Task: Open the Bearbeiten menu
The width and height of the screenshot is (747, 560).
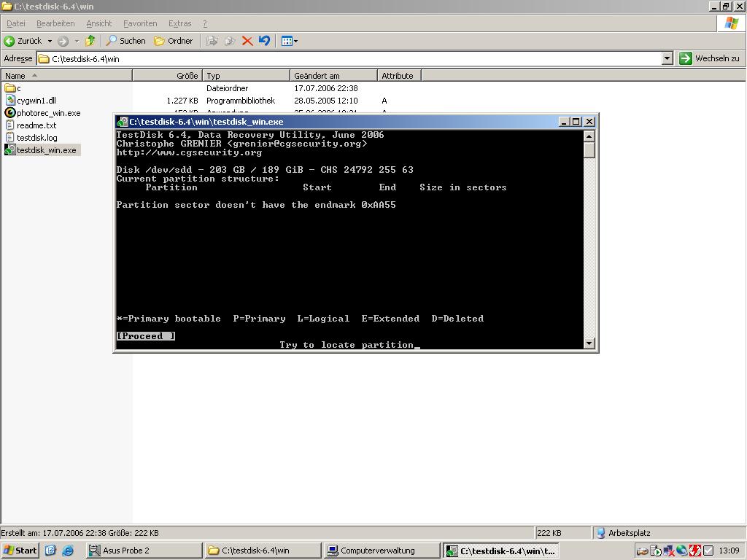Action: (x=55, y=23)
